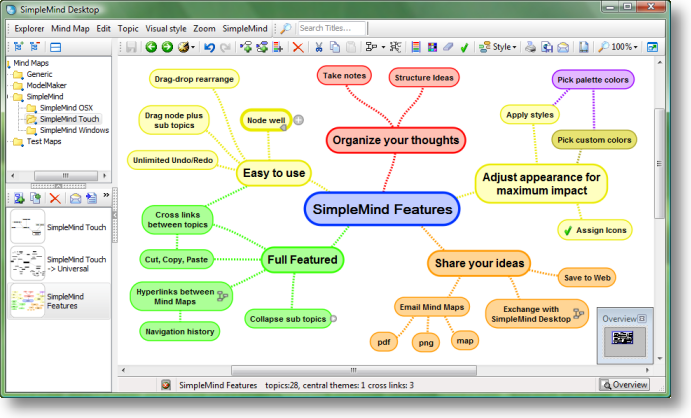Click the eraser icon in toolbar
The image size is (691, 418).
click(448, 47)
